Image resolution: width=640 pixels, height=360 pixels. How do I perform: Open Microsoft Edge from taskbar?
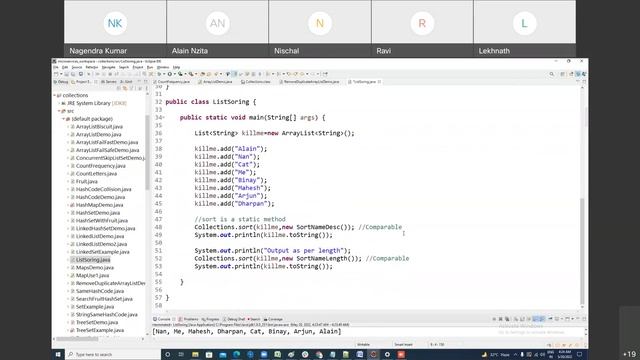[236, 354]
